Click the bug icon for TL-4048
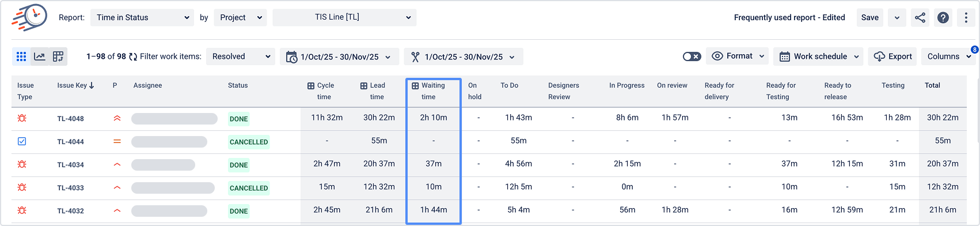 [x=22, y=118]
